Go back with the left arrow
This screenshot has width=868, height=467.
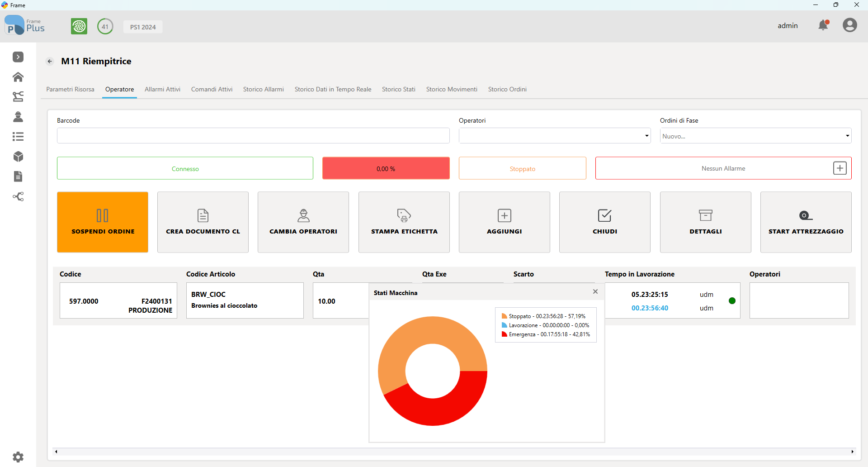tap(50, 62)
